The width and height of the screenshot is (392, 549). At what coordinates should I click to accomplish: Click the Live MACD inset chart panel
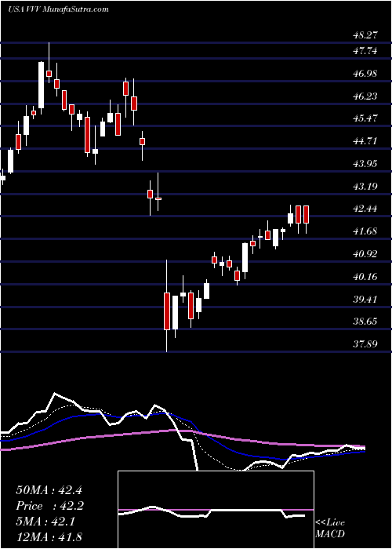(x=216, y=510)
